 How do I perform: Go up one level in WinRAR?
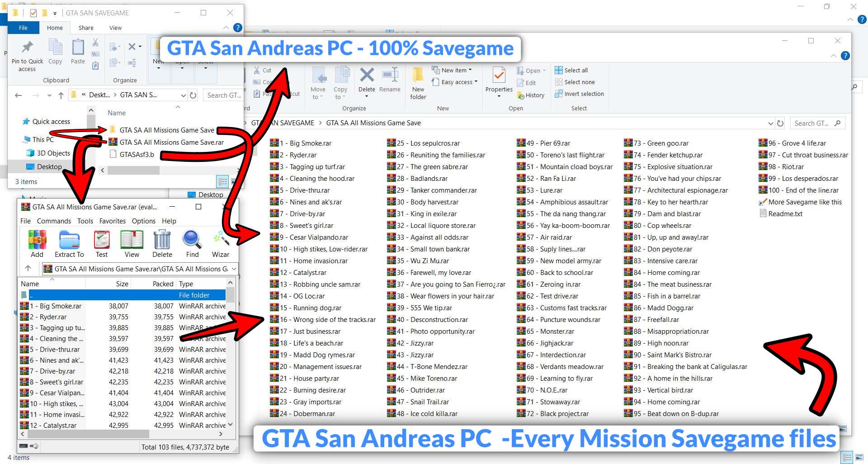(x=28, y=268)
